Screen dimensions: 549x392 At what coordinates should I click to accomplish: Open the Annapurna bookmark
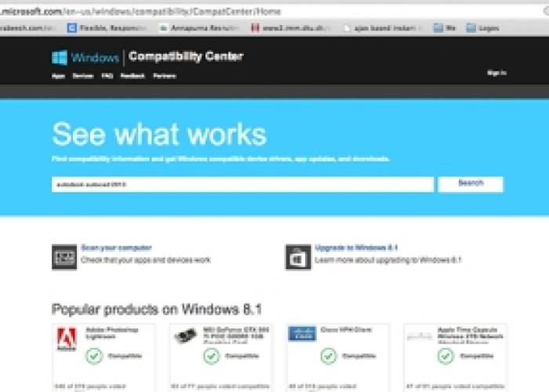[x=199, y=28]
